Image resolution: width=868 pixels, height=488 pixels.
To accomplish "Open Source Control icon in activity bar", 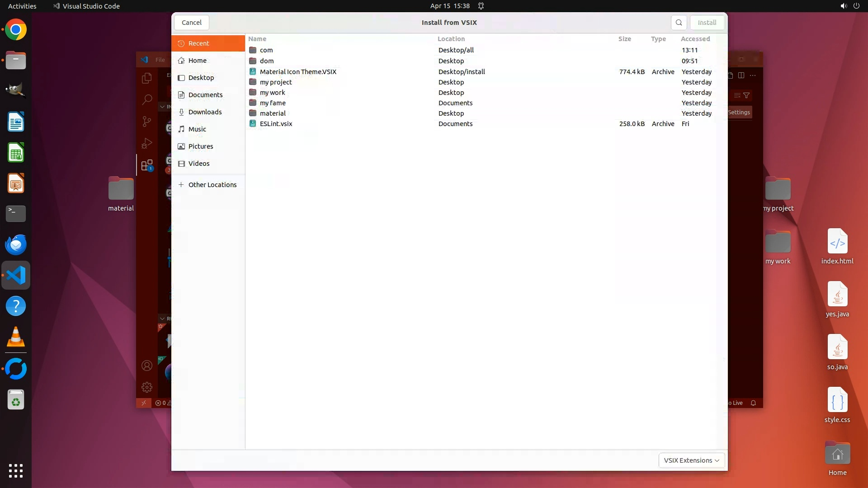I will coord(147,122).
